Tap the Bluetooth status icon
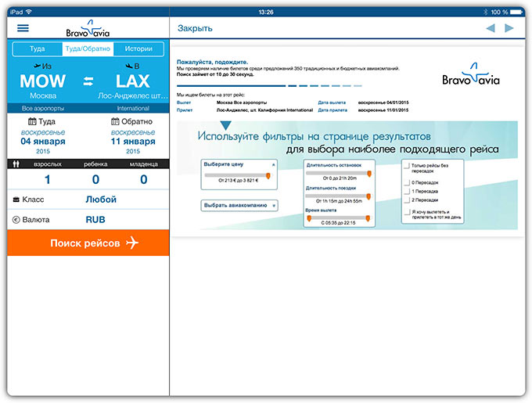The width and height of the screenshot is (532, 403). coord(485,12)
